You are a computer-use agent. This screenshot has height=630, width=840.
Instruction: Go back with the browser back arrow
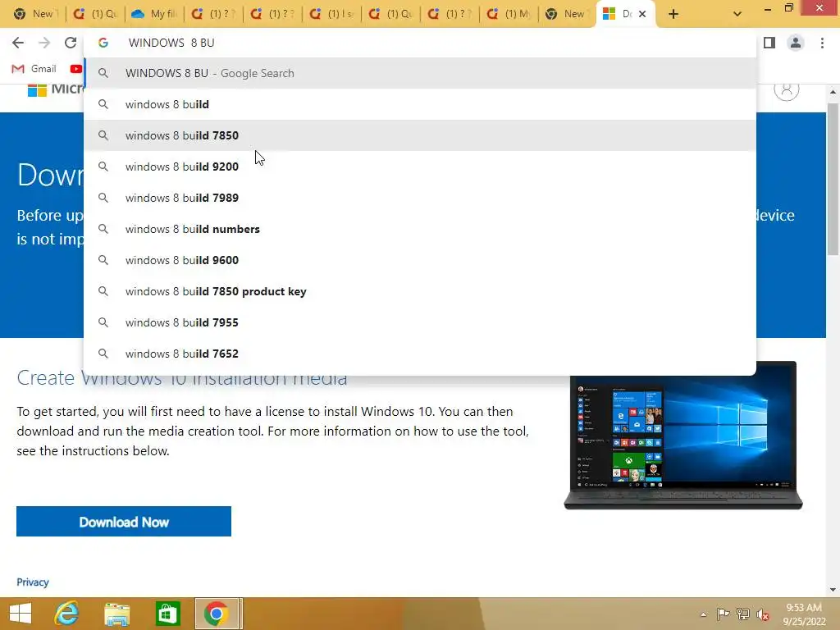pos(18,43)
